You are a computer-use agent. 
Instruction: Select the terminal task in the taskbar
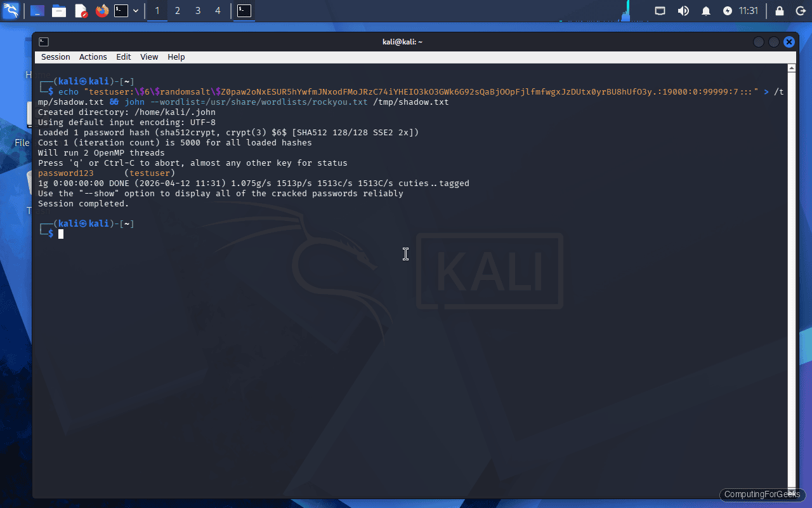pyautogui.click(x=244, y=11)
